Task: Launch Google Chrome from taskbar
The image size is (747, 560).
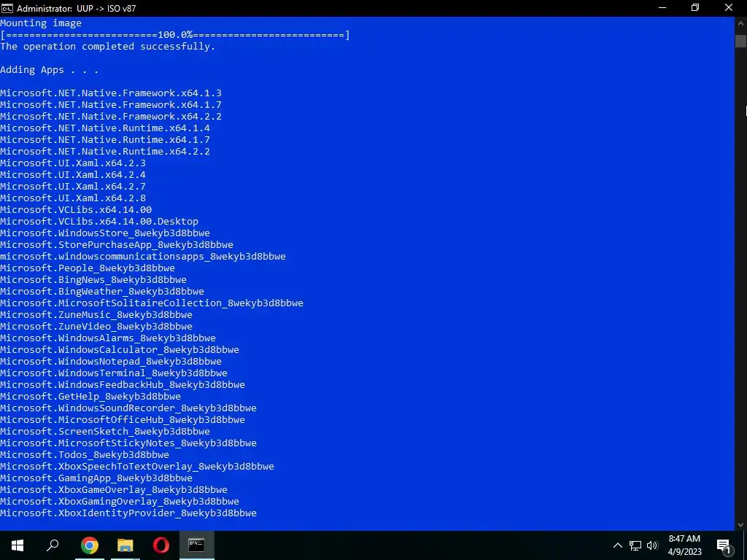Action: coord(90,545)
